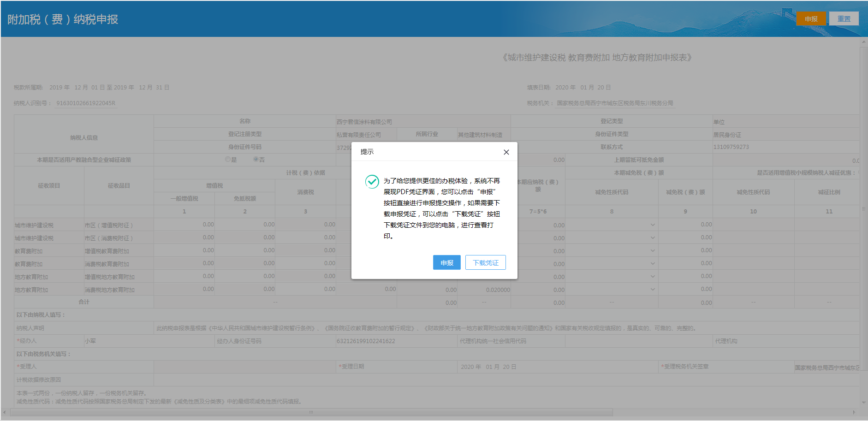Click the blue 申报 button in the dialog
This screenshot has height=421, width=868.
446,262
